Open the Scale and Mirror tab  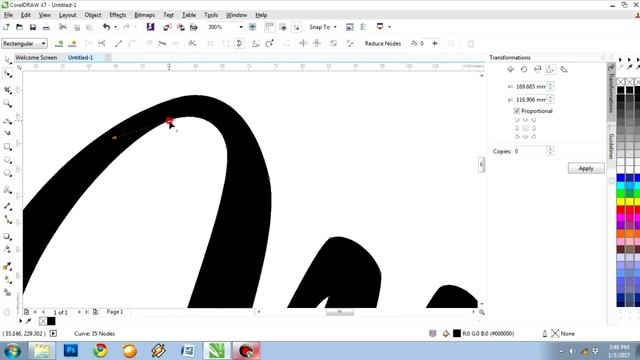pyautogui.click(x=537, y=69)
